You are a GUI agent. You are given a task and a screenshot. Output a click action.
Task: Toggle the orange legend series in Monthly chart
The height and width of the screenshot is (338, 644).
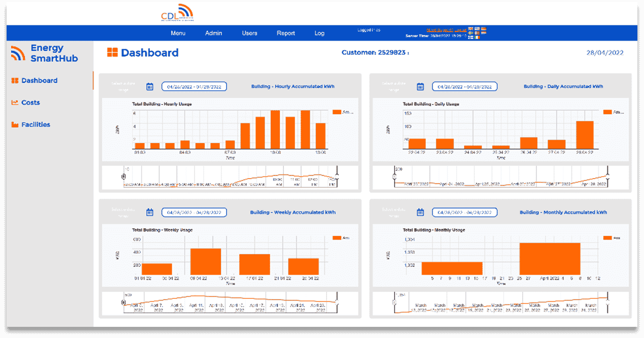point(607,238)
